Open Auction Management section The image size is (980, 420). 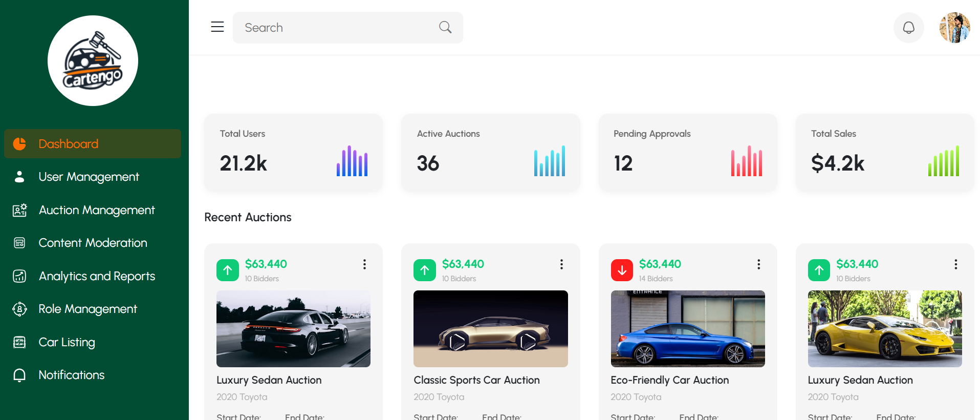click(x=93, y=210)
